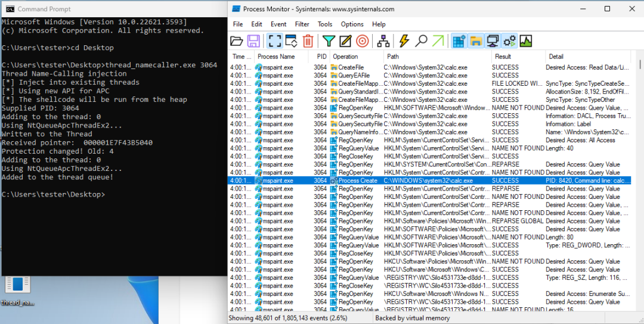The image size is (644, 324).
Task: Open Find with the magnifier icon
Action: click(x=421, y=41)
